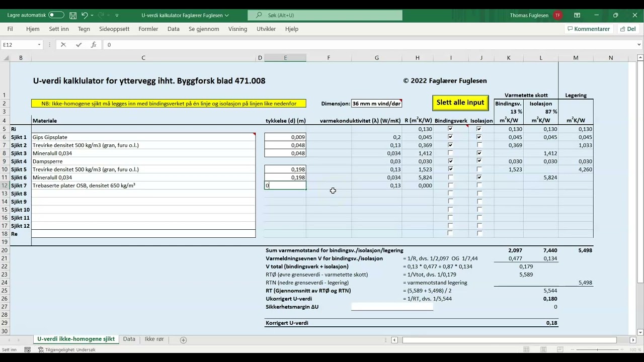Image resolution: width=644 pixels, height=362 pixels.
Task: Open the Fil menu
Action: tap(10, 29)
